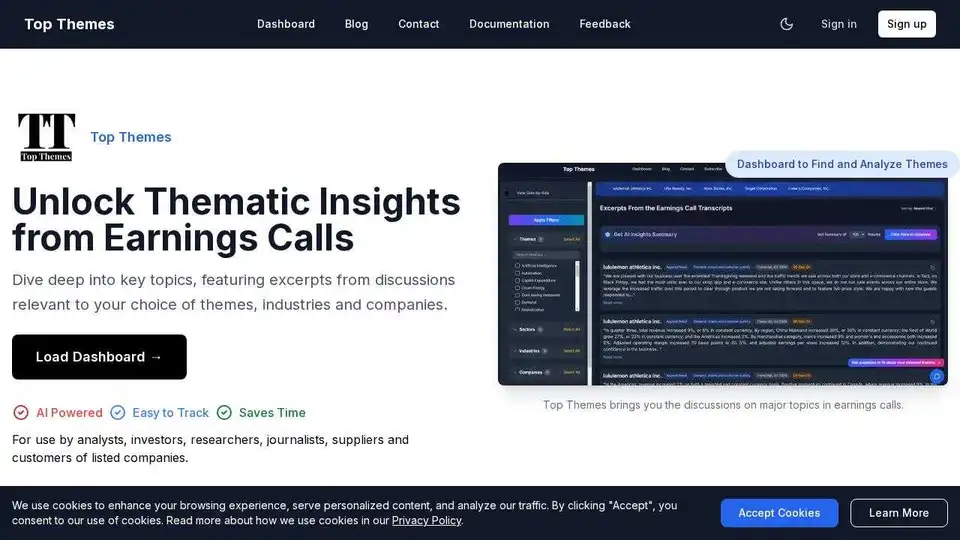Click the 'For use by analysts, investors' paragraph
The height and width of the screenshot is (540, 960).
coord(210,449)
